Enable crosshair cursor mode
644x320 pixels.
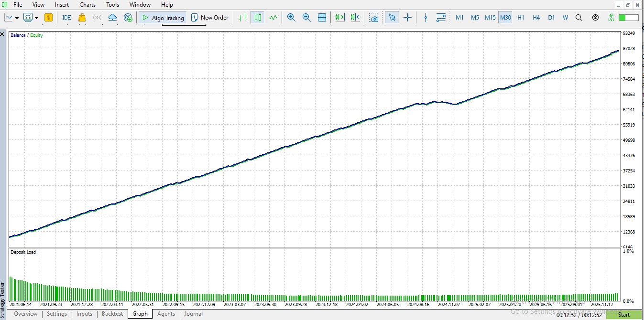coord(407,18)
